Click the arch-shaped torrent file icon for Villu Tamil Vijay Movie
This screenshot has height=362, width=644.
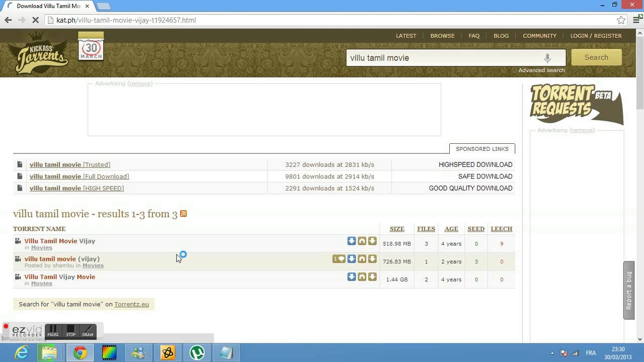click(x=362, y=277)
